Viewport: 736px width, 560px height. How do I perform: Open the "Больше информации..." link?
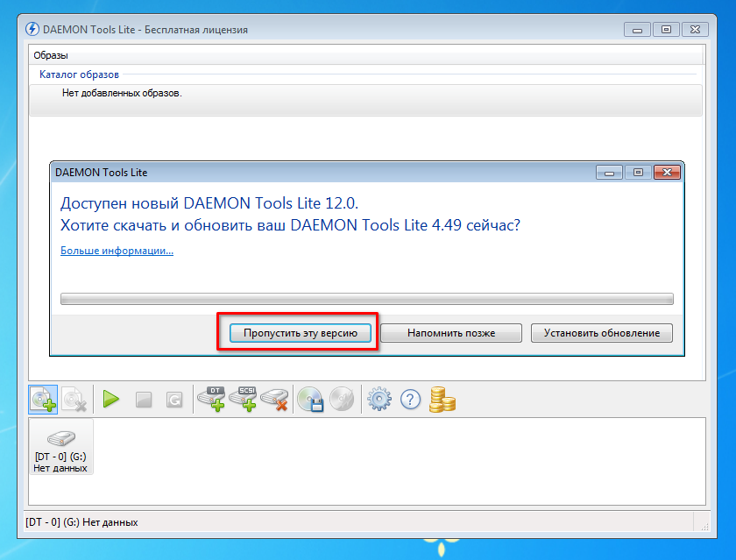tap(117, 251)
